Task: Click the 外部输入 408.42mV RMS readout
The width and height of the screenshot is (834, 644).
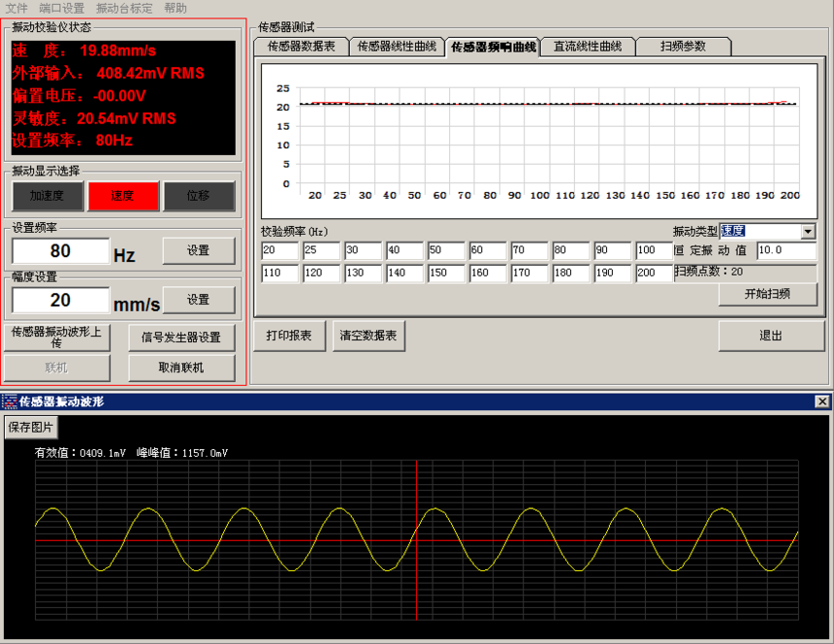Action: 109,74
